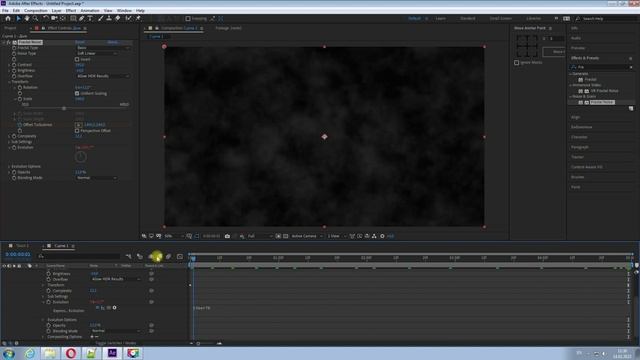Expand the Transform group in Effect Controls
Image resolution: width=640 pixels, height=360 pixels.
(x=9, y=82)
